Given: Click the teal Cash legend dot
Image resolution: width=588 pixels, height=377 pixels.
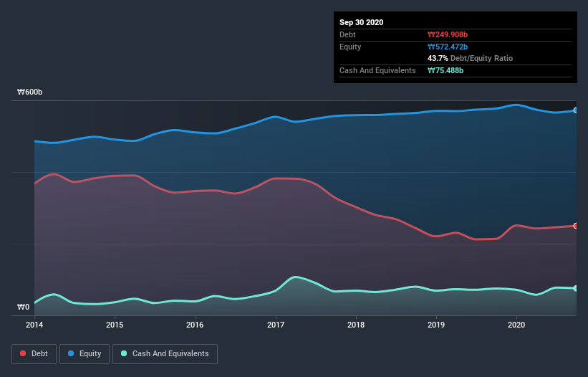Looking at the screenshot, I should tap(124, 353).
